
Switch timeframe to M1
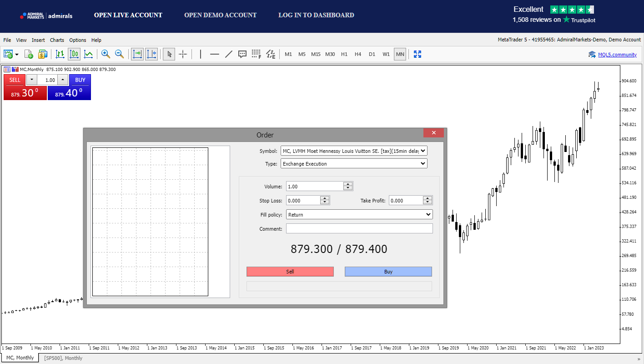coord(288,54)
